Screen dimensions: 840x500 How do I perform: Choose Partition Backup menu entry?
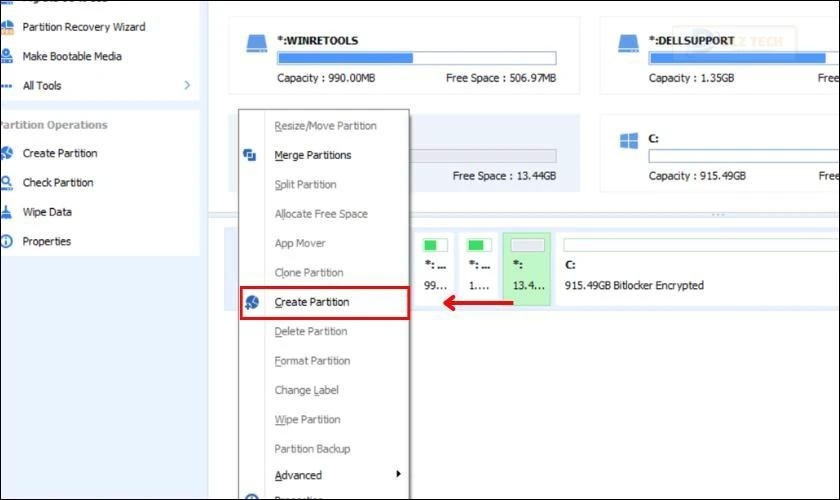click(x=312, y=449)
